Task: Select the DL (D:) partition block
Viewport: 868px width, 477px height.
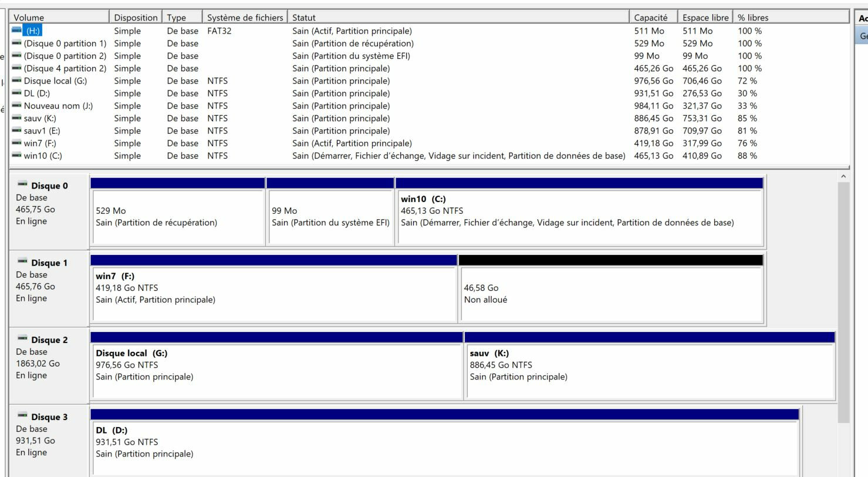Action: (x=445, y=443)
